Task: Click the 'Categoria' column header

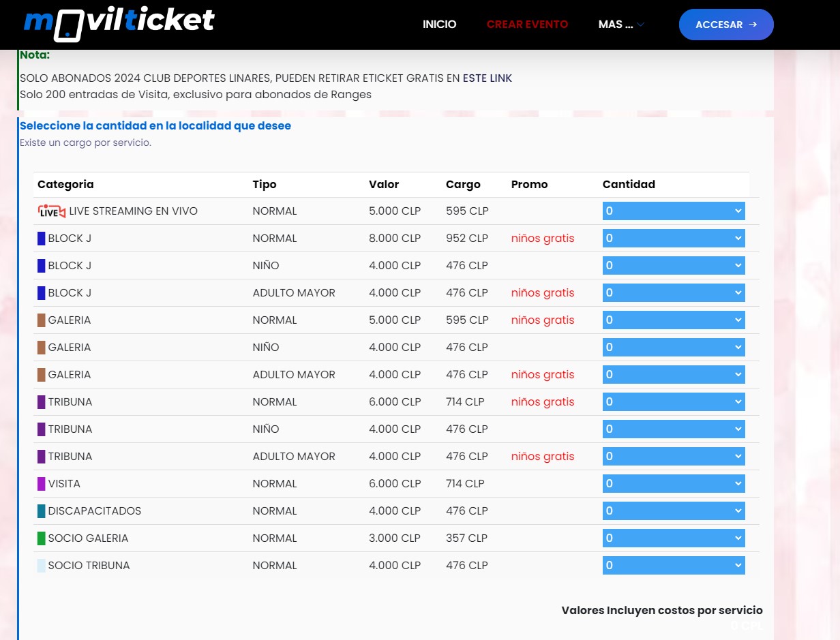Action: click(65, 185)
